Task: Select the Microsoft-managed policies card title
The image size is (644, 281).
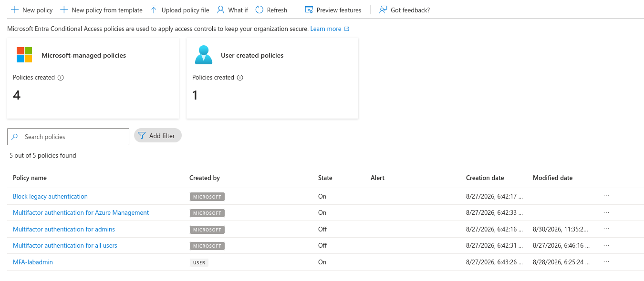Action: [x=83, y=55]
